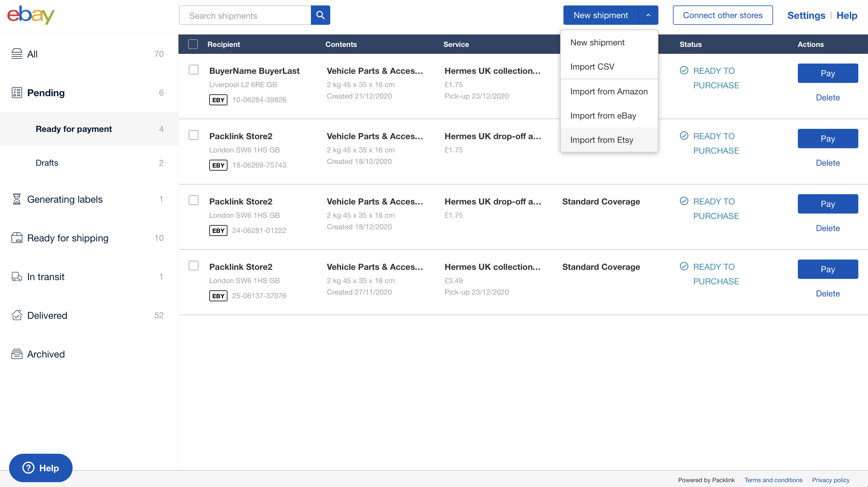Image resolution: width=868 pixels, height=487 pixels.
Task: Click the Pending checklist icon
Action: click(x=17, y=93)
